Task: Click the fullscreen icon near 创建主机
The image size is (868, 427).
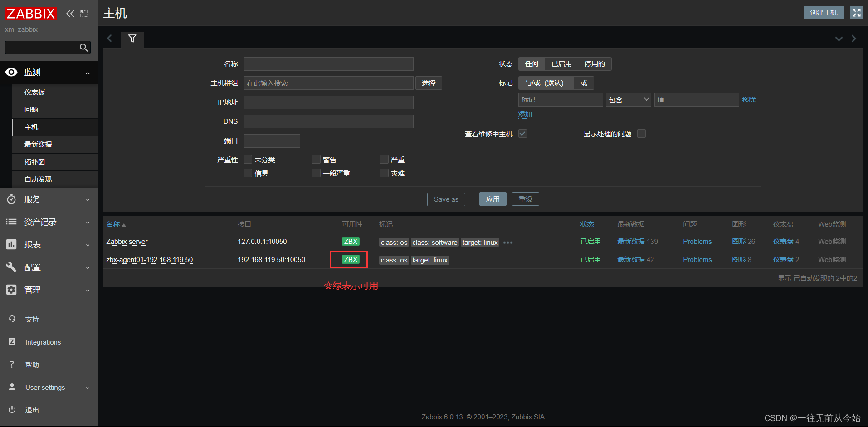Action: point(856,12)
